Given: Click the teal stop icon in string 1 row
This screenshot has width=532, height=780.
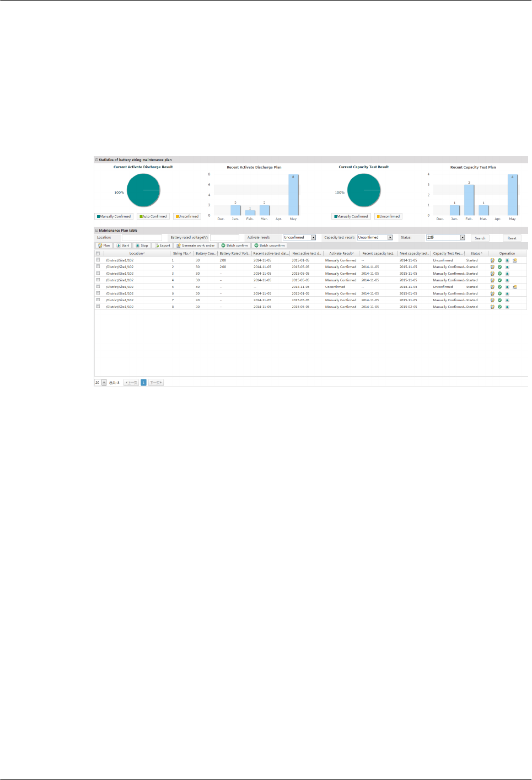Looking at the screenshot, I should [x=507, y=260].
